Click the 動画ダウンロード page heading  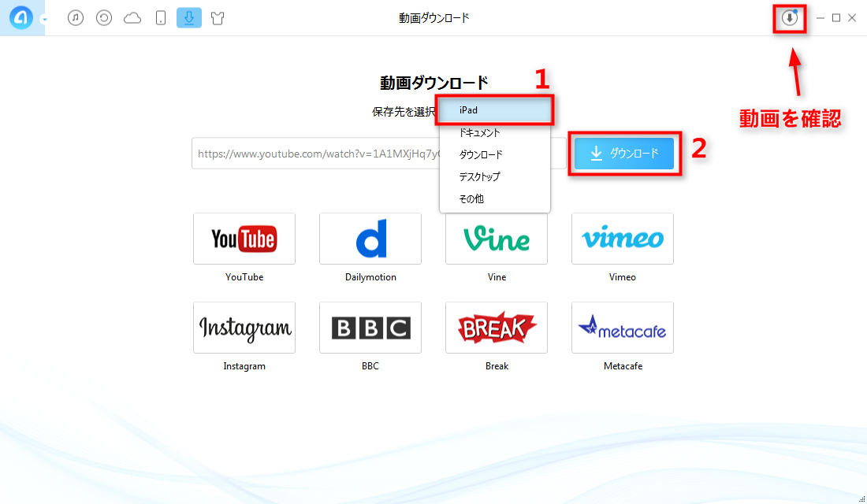click(x=434, y=83)
